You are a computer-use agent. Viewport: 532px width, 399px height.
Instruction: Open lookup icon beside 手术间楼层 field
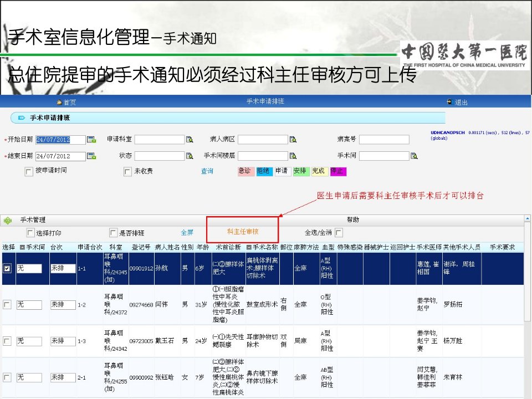coord(293,156)
